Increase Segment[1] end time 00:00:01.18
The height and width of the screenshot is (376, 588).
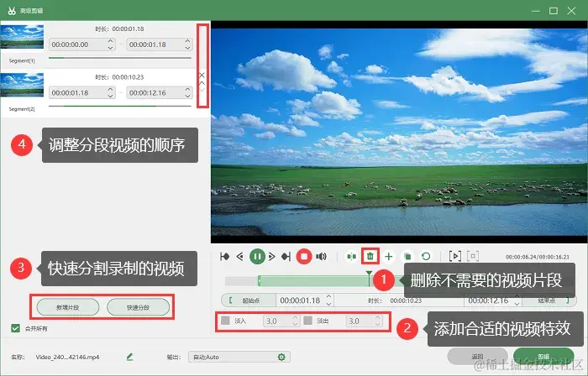click(188, 41)
